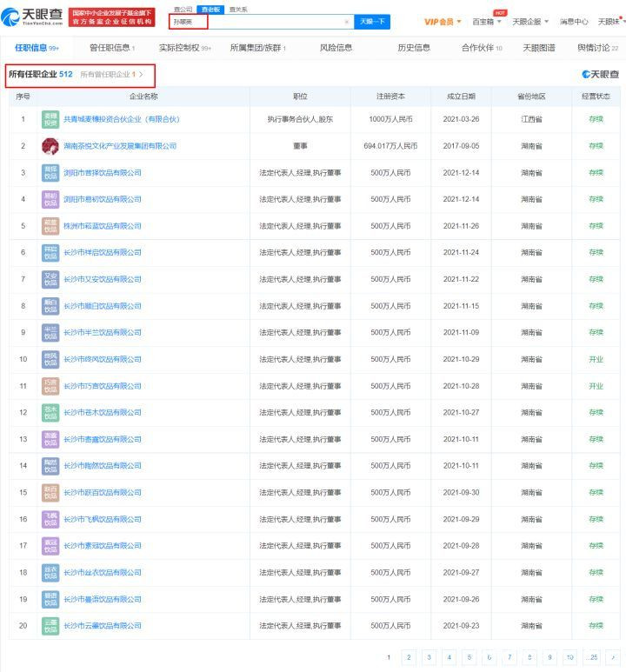This screenshot has width=626, height=672.
Task: Click the purple logo icon in row 4
Action: tap(50, 199)
